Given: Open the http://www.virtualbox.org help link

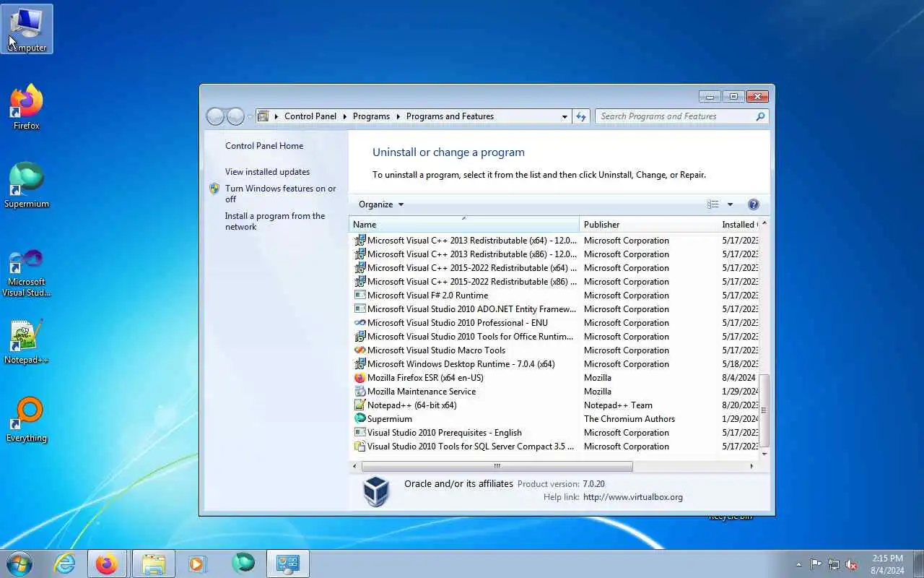Looking at the screenshot, I should pyautogui.click(x=632, y=497).
